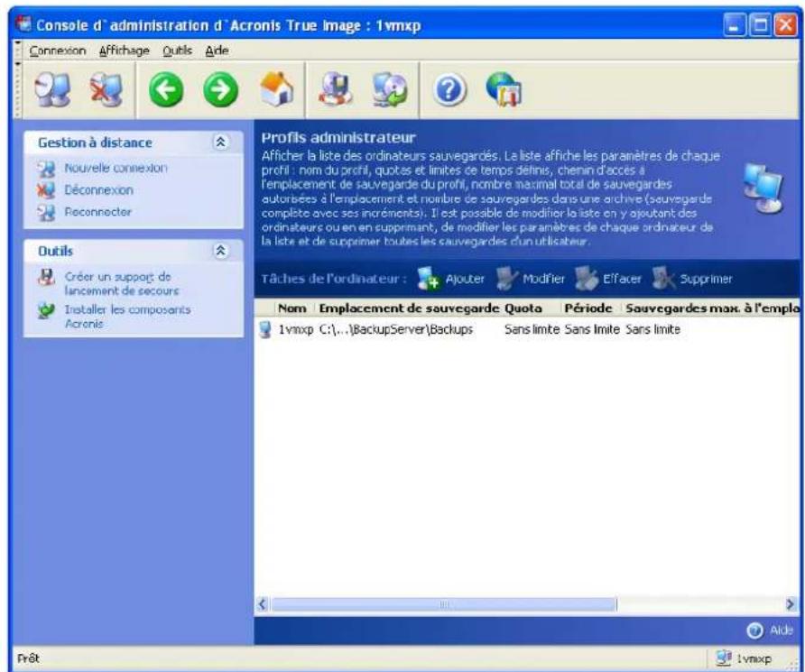Click the Ajouter computer icon
The height and width of the screenshot is (672, 805).
(428, 279)
